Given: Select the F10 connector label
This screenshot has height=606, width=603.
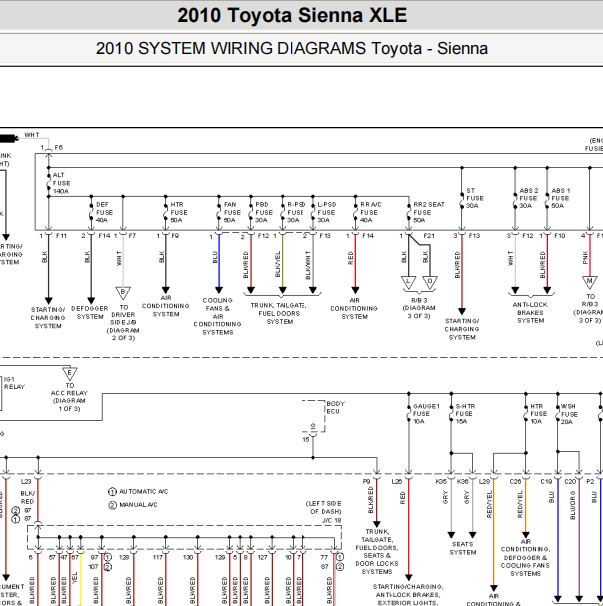Looking at the screenshot, I should (559, 235).
